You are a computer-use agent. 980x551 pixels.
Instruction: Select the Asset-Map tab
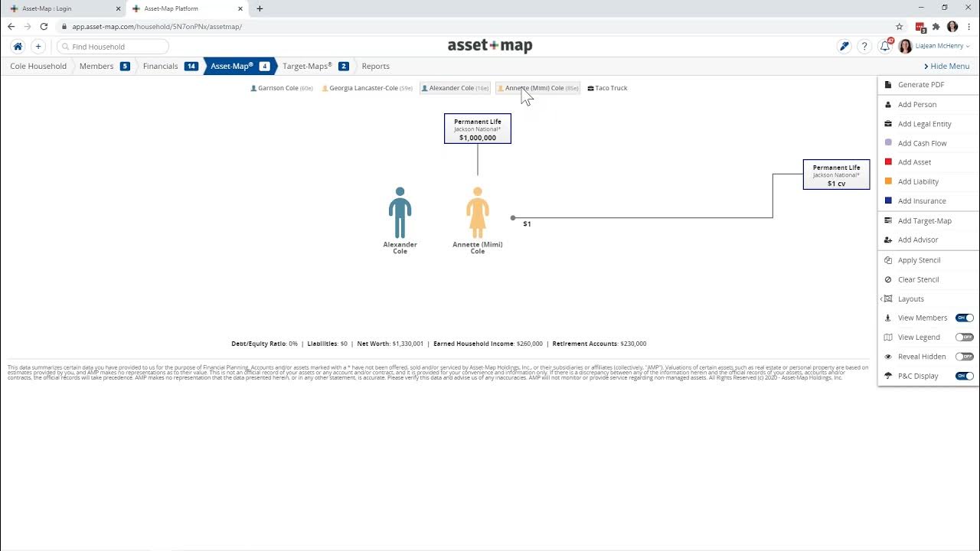pyautogui.click(x=240, y=66)
